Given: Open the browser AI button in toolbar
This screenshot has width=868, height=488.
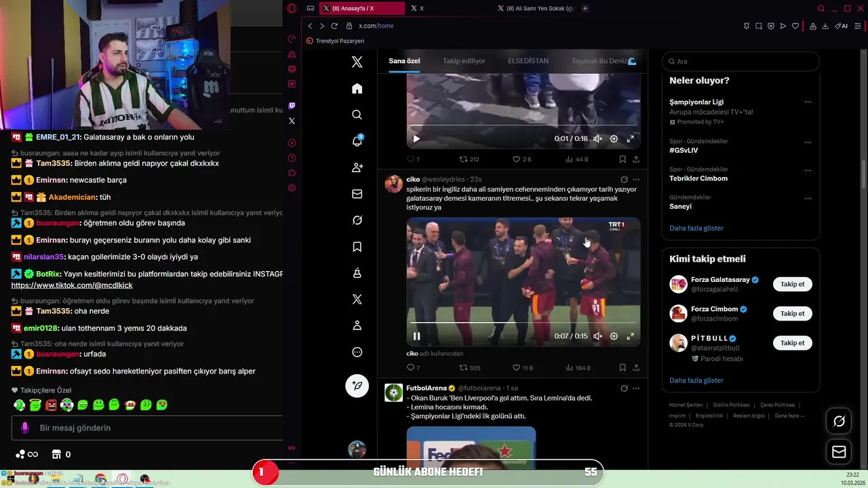Looking at the screenshot, I should 842,26.
